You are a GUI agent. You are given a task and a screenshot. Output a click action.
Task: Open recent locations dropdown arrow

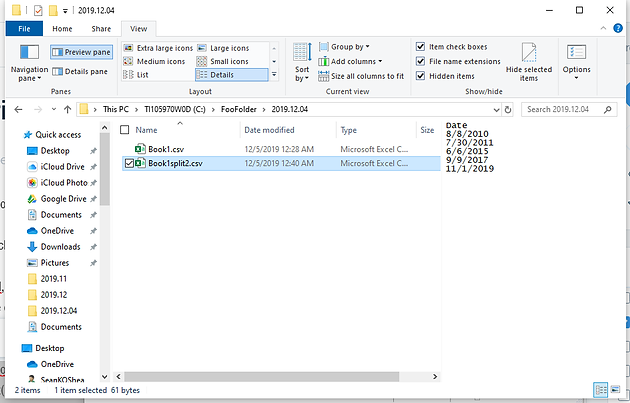tap(54, 109)
